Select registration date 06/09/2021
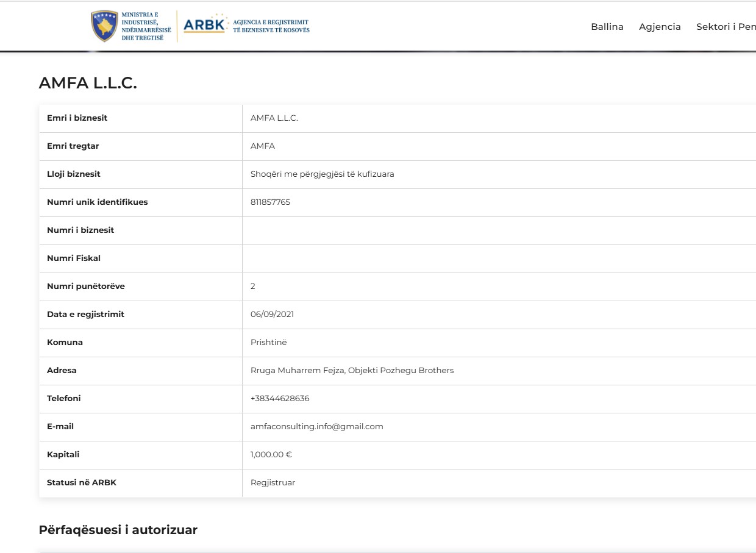 (273, 314)
